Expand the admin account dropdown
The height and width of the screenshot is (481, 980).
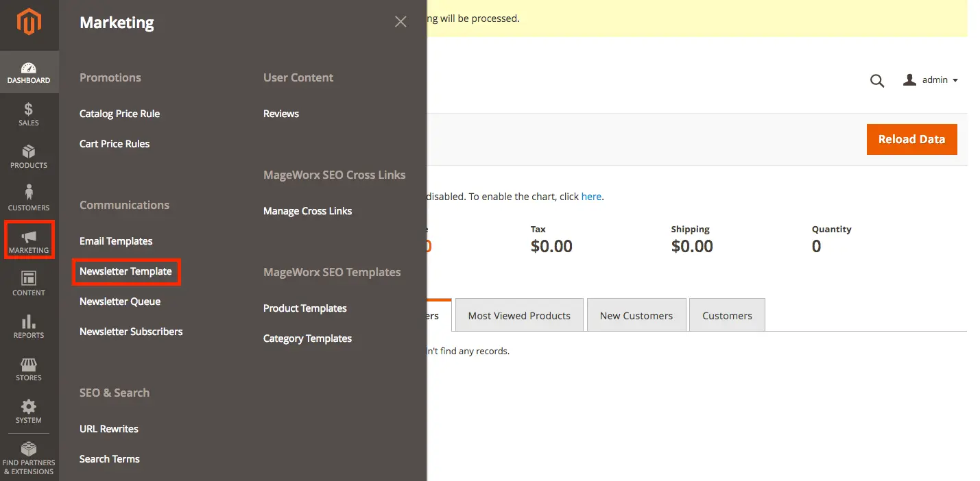pyautogui.click(x=931, y=80)
